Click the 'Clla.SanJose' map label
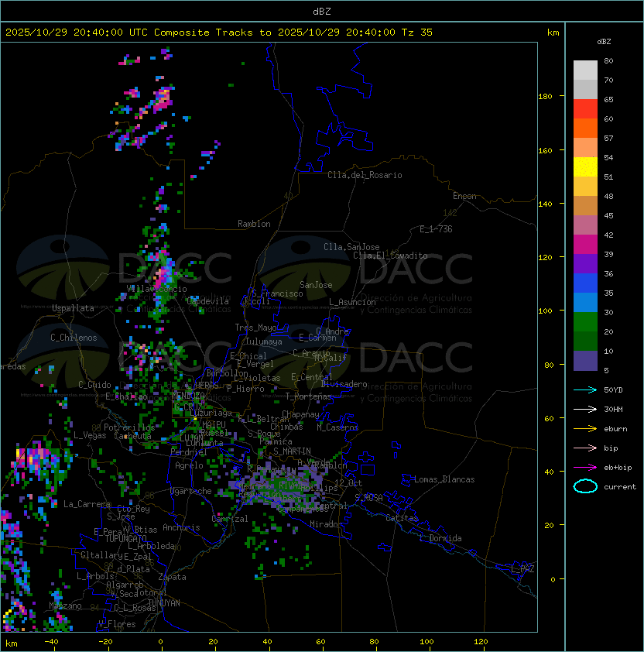Image resolution: width=644 pixels, height=652 pixels. [351, 247]
